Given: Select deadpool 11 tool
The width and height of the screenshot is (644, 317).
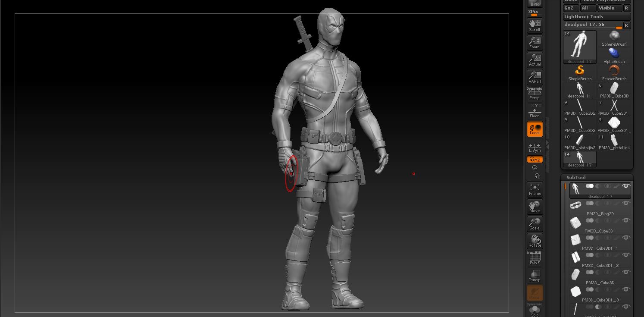Looking at the screenshot, I should [x=580, y=90].
